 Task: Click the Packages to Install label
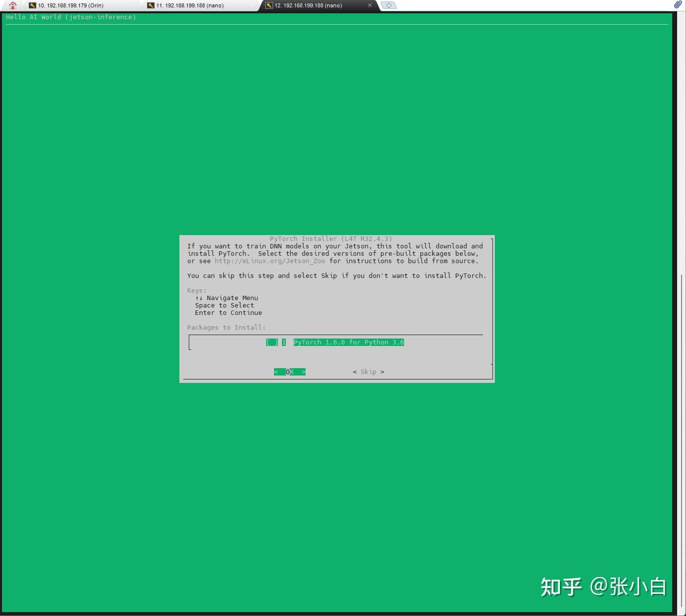pyautogui.click(x=226, y=327)
